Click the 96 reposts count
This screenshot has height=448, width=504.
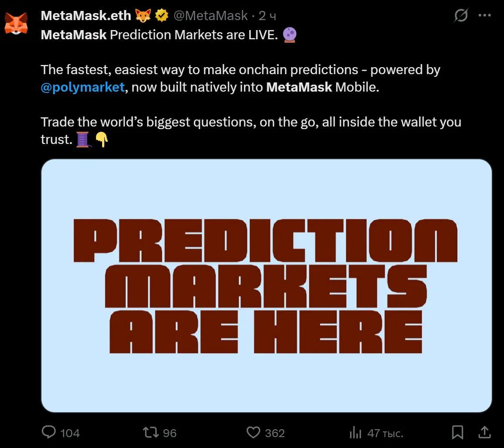[170, 433]
